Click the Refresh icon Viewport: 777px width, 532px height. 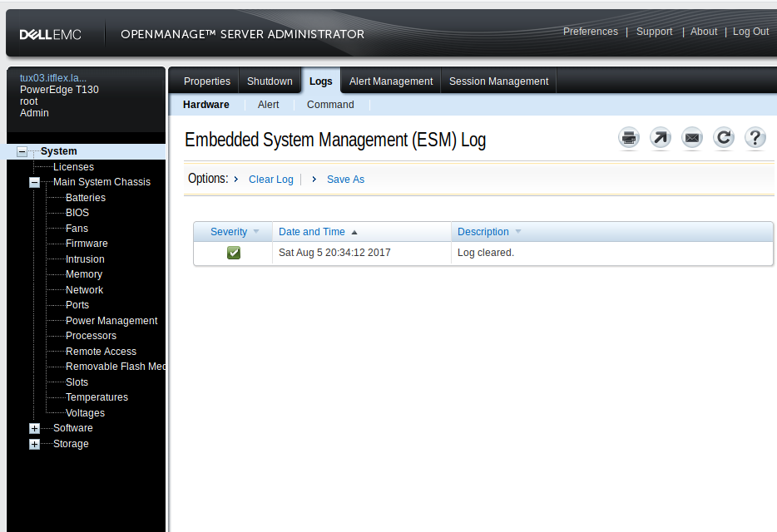724,138
